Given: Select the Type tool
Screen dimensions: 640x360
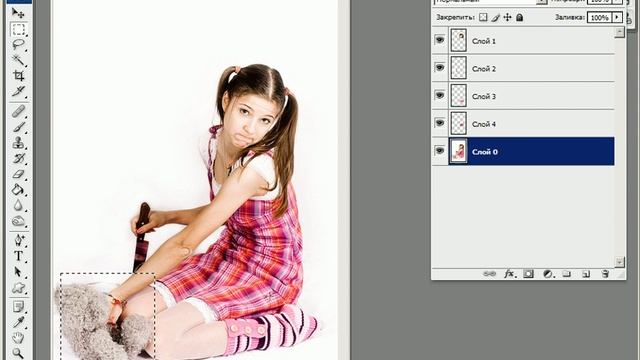Looking at the screenshot, I should (x=18, y=256).
